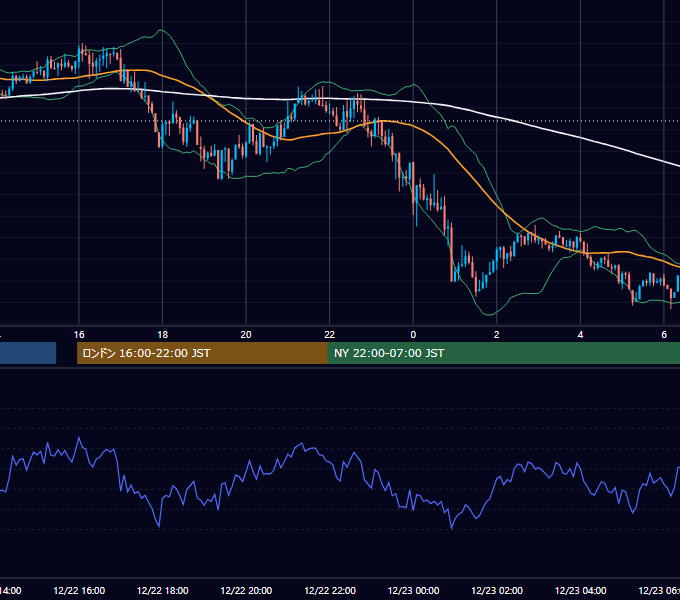Click the 12/22 18:00 date label

163,590
